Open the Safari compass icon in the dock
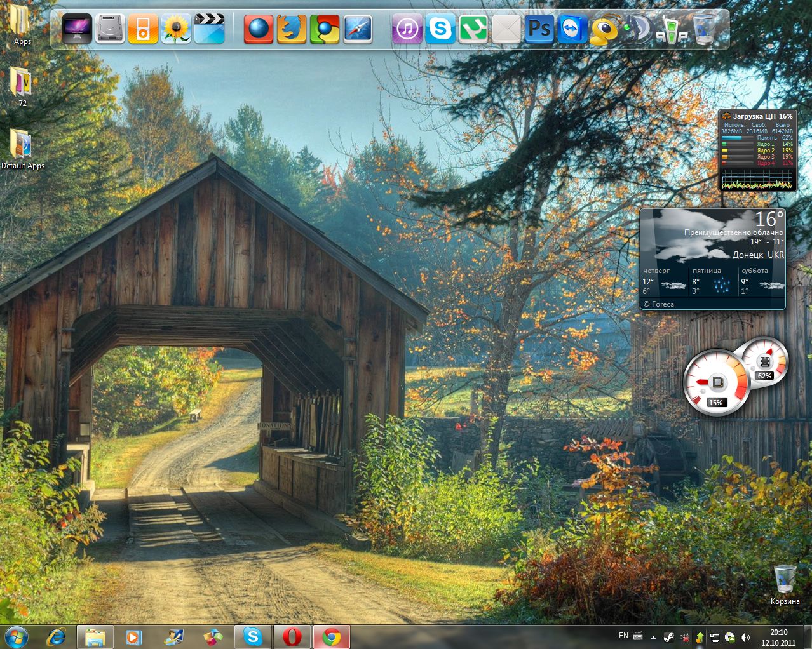This screenshot has width=812, height=649. pos(358,29)
